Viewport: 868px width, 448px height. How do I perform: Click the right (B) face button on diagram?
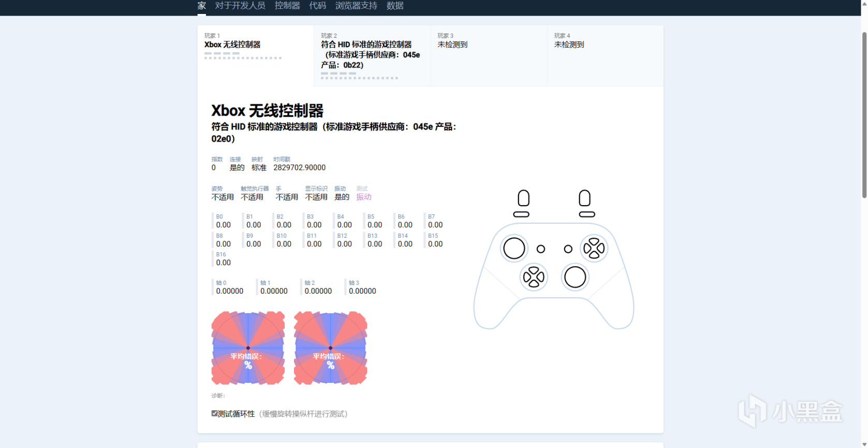[x=601, y=249]
